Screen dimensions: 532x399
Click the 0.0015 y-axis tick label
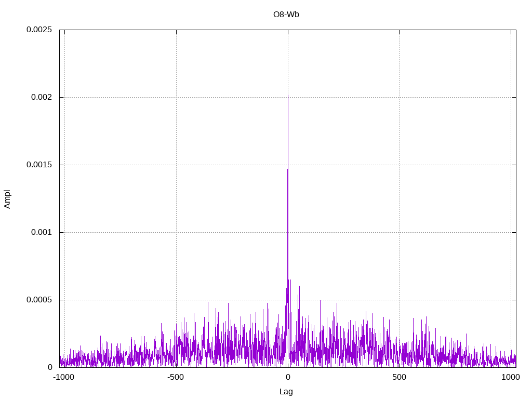tap(39, 165)
